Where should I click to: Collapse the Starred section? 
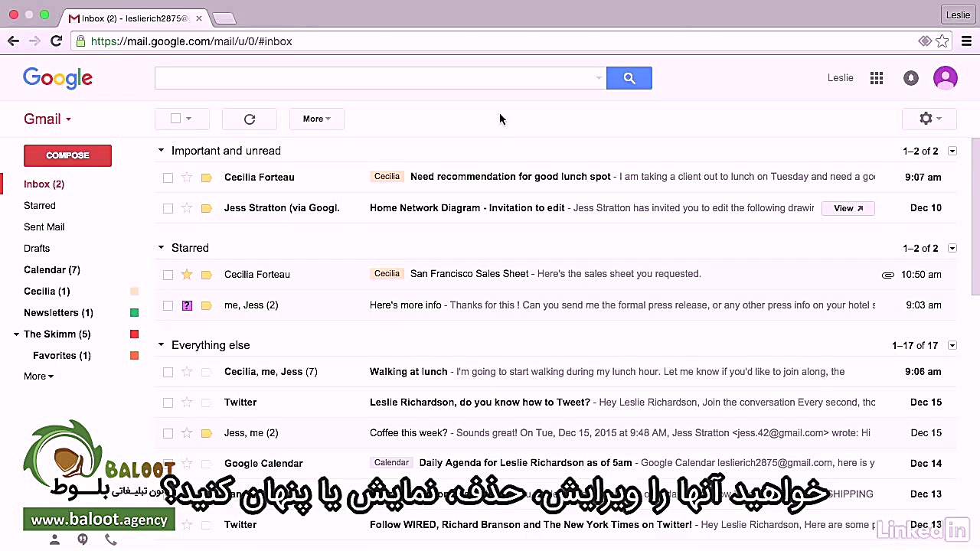point(161,248)
